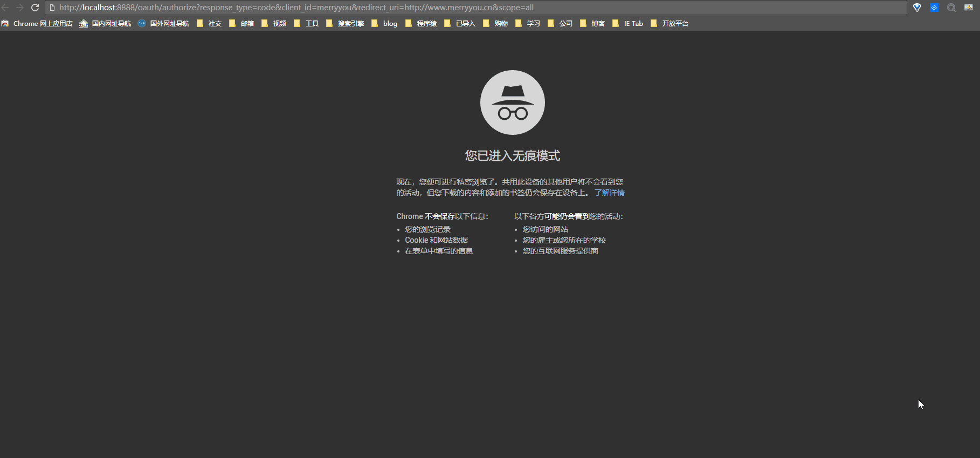Click the 以下各方可能仍会看到您的活动 heading
980x458 pixels.
tap(569, 216)
